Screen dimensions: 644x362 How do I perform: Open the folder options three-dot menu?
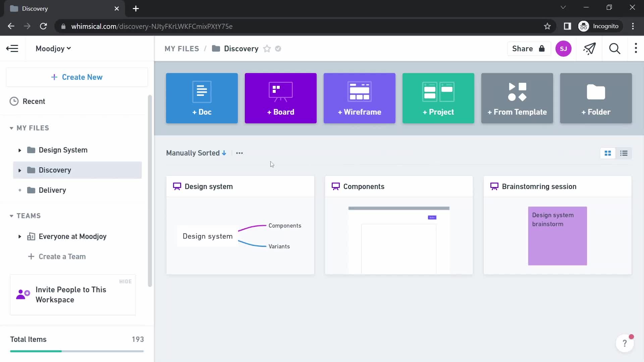coord(636,49)
